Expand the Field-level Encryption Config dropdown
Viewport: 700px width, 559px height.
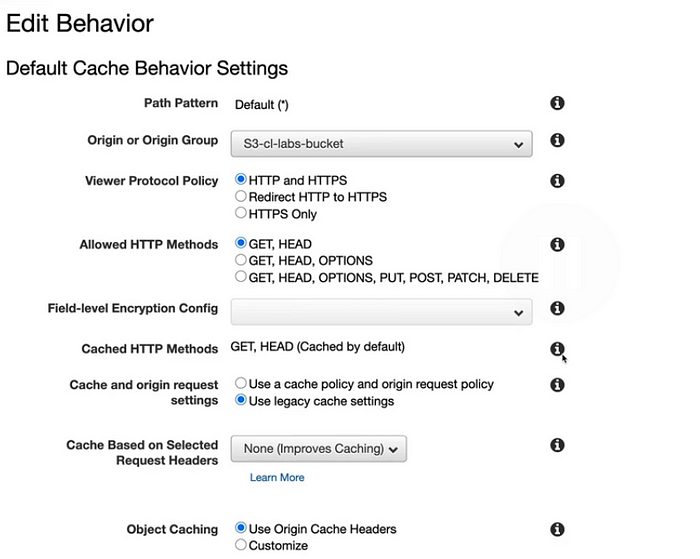381,312
